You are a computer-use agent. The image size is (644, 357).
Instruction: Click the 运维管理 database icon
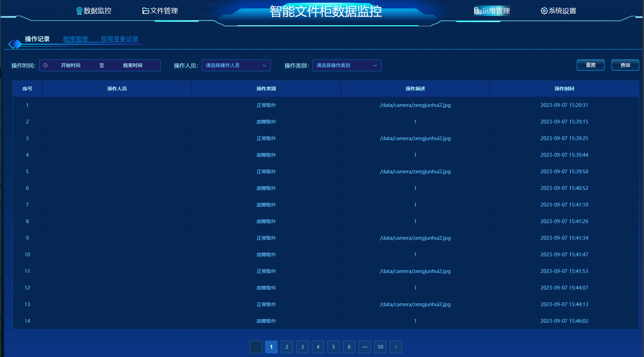[478, 11]
